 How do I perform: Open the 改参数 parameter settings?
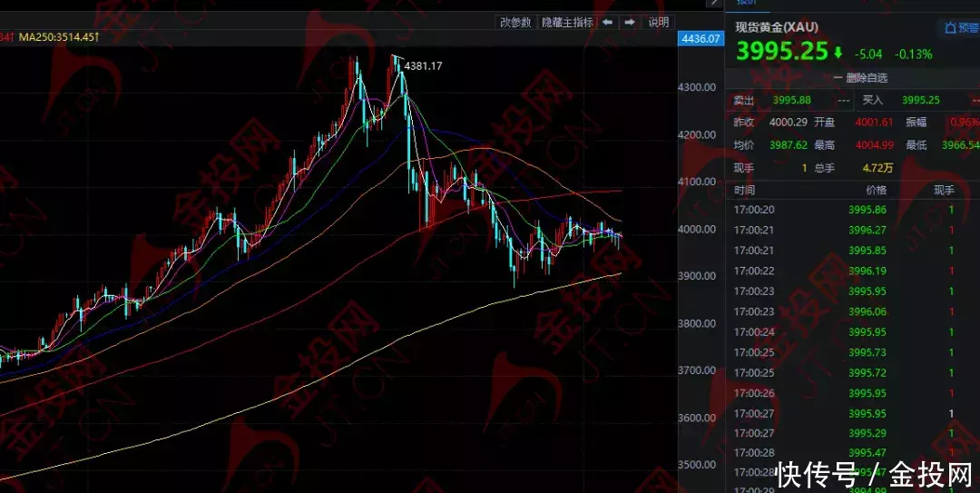tap(515, 23)
